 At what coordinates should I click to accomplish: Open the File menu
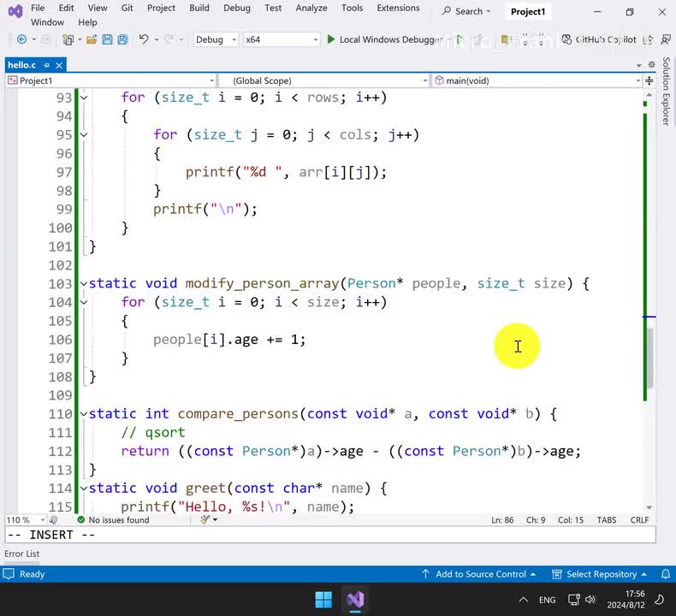[38, 8]
